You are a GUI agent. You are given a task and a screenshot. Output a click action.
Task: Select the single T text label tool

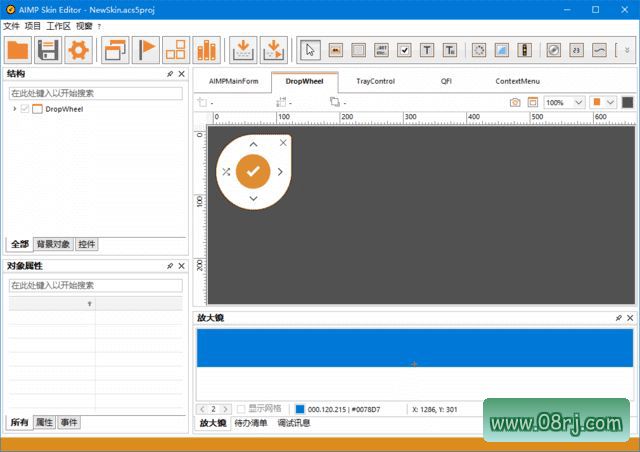(427, 50)
